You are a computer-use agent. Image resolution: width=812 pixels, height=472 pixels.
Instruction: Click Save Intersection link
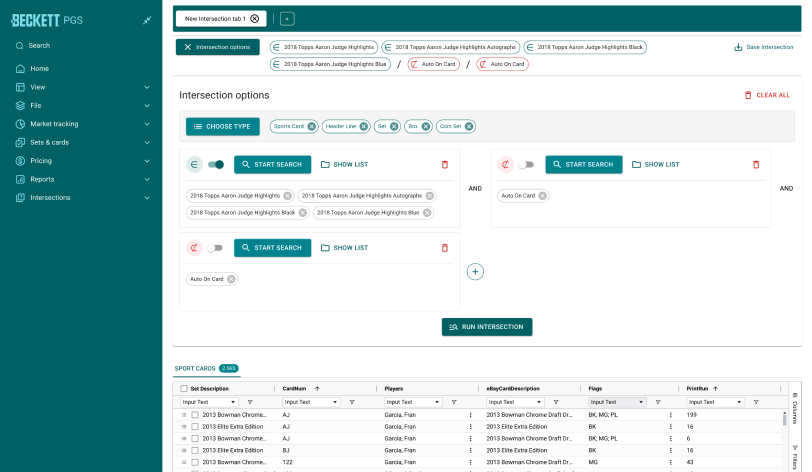tap(764, 47)
